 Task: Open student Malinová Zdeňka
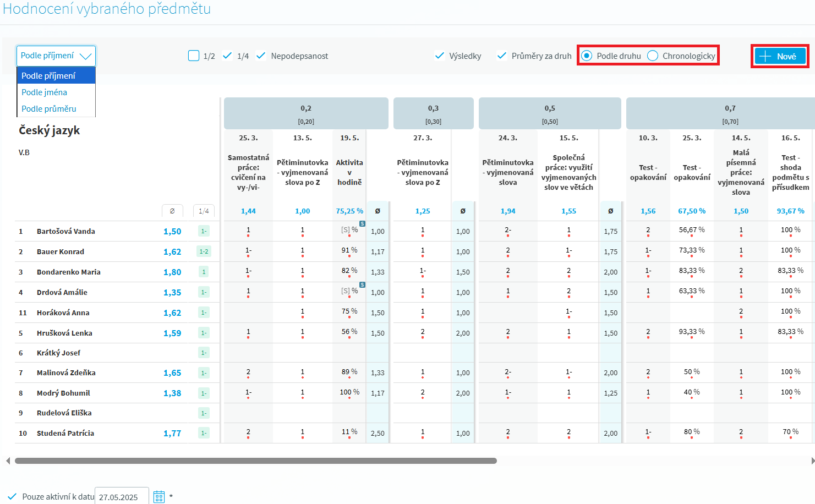point(66,372)
